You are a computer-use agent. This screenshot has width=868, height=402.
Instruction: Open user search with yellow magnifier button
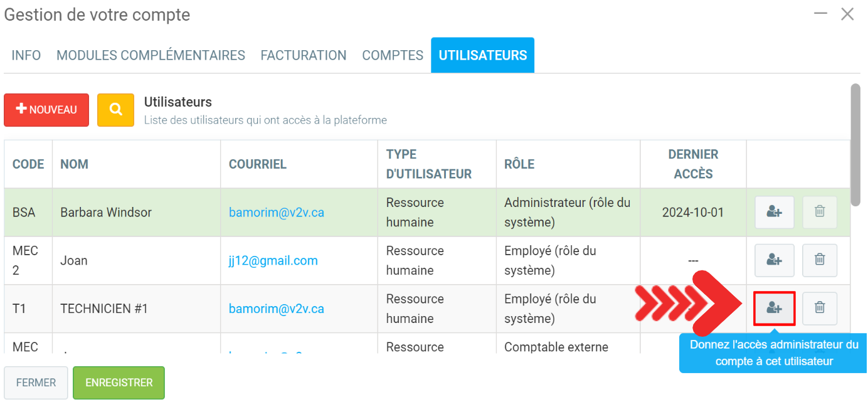click(x=115, y=110)
